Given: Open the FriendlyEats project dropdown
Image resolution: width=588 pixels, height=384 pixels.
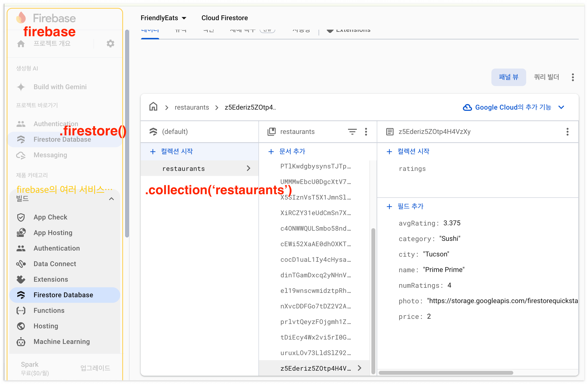Looking at the screenshot, I should tap(163, 18).
